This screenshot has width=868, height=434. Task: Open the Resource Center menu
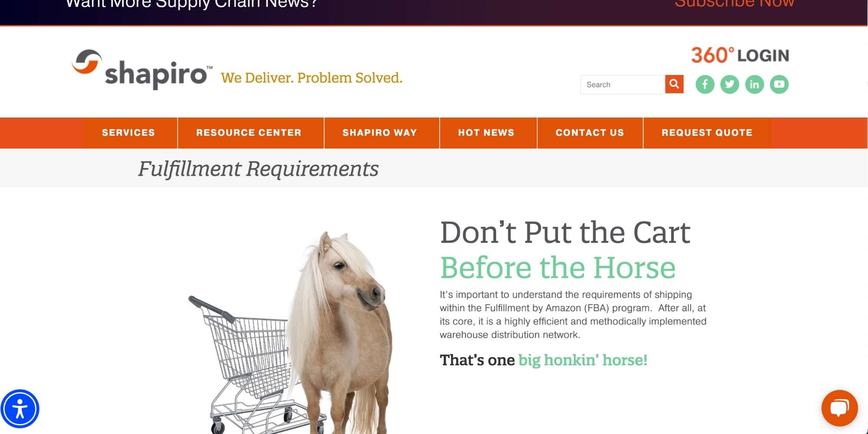coord(249,133)
